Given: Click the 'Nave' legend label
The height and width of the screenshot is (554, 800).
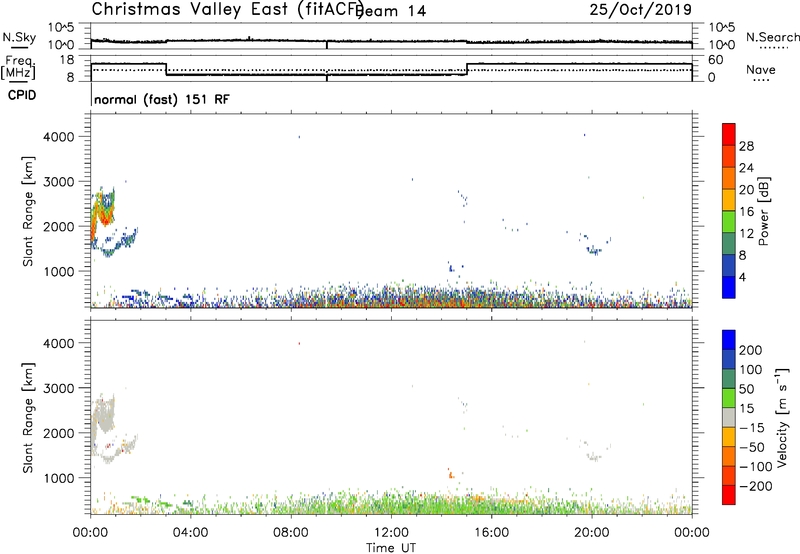Looking at the screenshot, I should (x=761, y=69).
